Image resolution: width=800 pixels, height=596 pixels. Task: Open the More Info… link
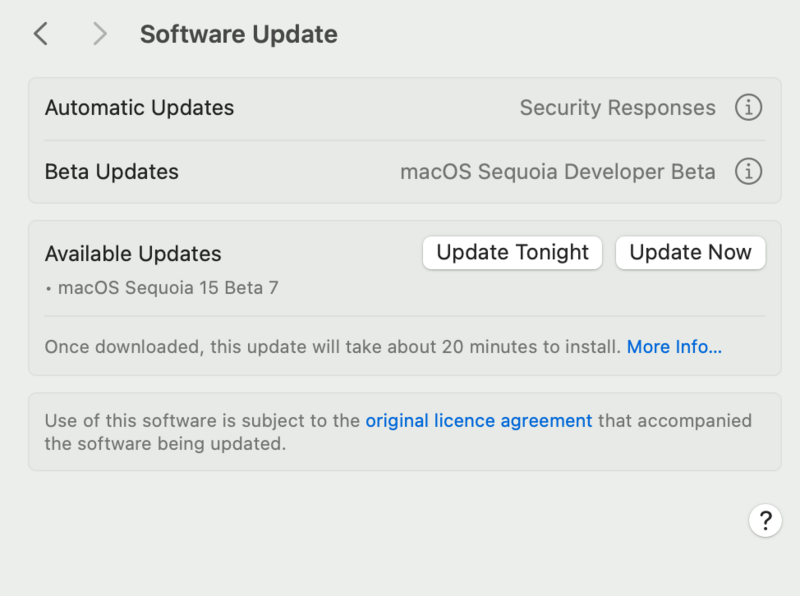(x=674, y=347)
